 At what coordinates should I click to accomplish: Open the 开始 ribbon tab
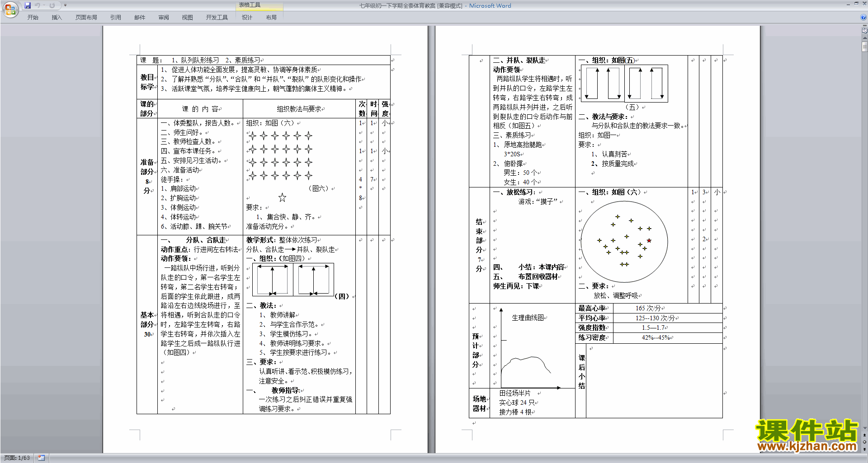coord(33,18)
